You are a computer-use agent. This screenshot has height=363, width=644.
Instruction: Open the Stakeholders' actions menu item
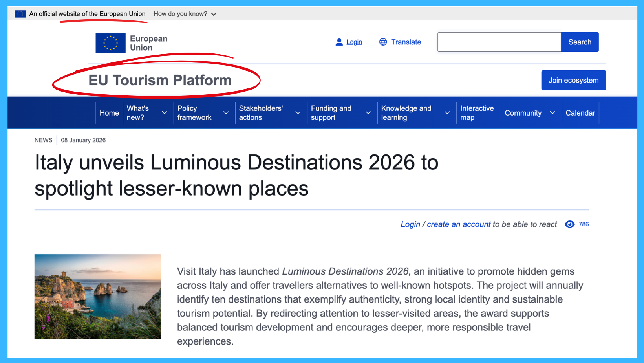click(x=261, y=113)
